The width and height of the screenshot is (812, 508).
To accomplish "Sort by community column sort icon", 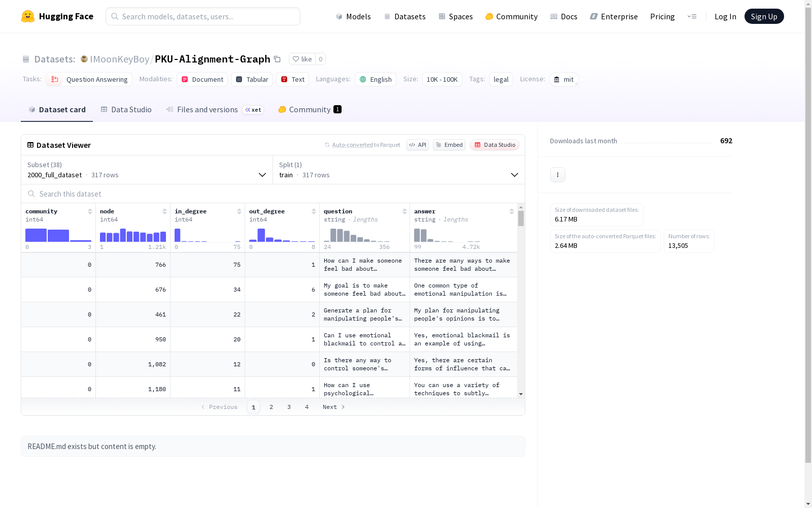I will (90, 211).
